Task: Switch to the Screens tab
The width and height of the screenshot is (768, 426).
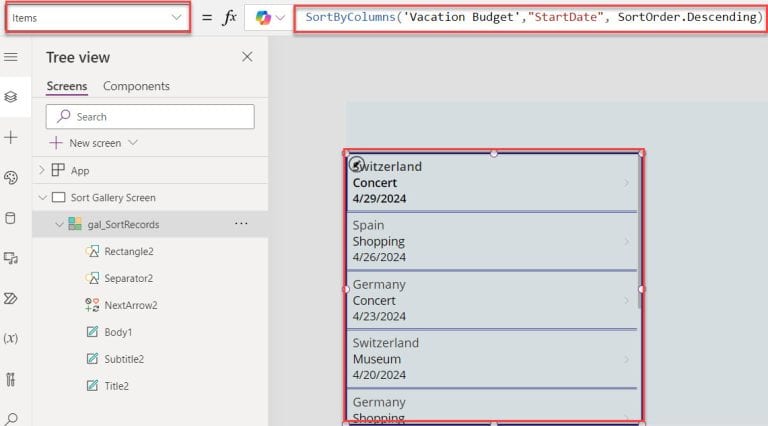Action: pyautogui.click(x=67, y=86)
